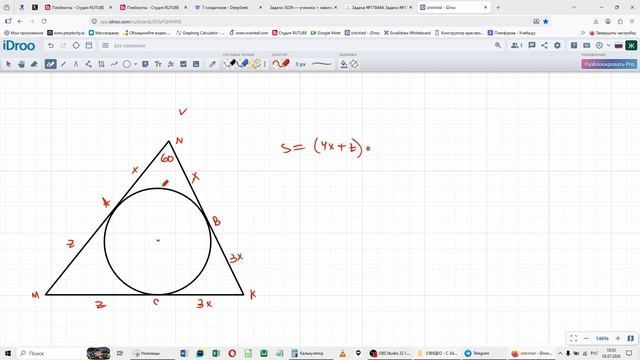Viewport: 640px width, 360px height.
Task: Go back in browser history
Action: click(20, 21)
